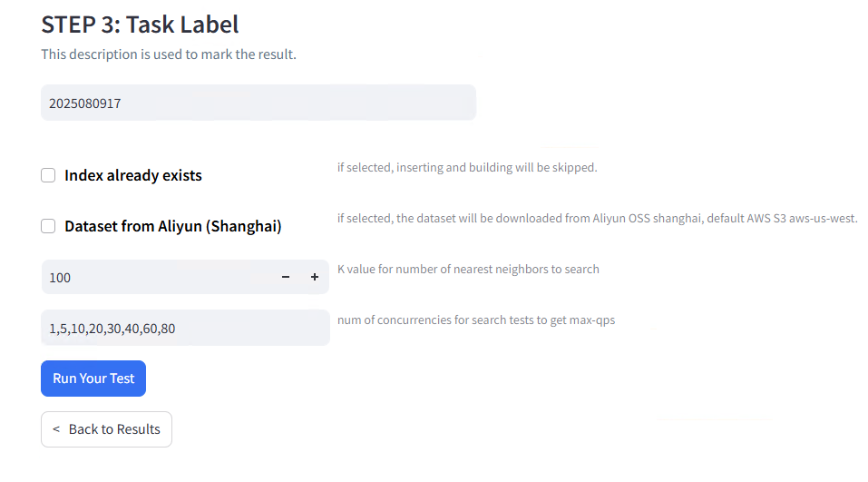The width and height of the screenshot is (868, 482).
Task: Click 'This description is used to mark the result' text
Action: click(x=169, y=54)
